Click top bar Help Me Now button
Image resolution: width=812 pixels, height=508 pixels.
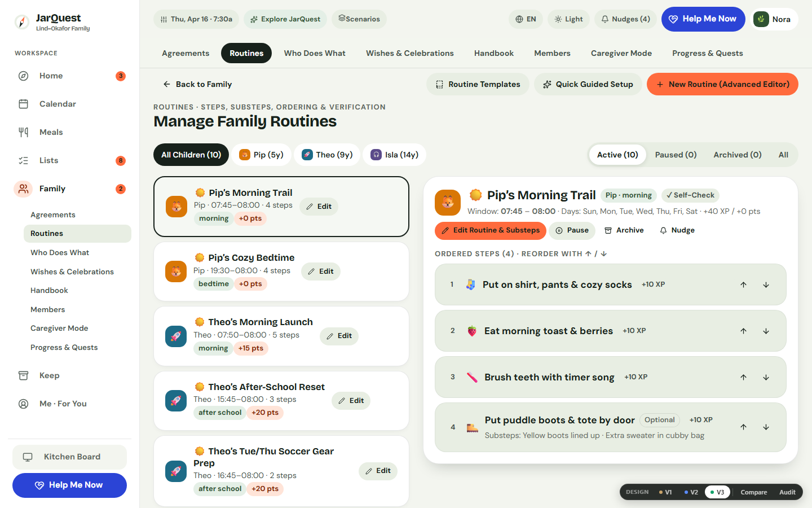(703, 19)
